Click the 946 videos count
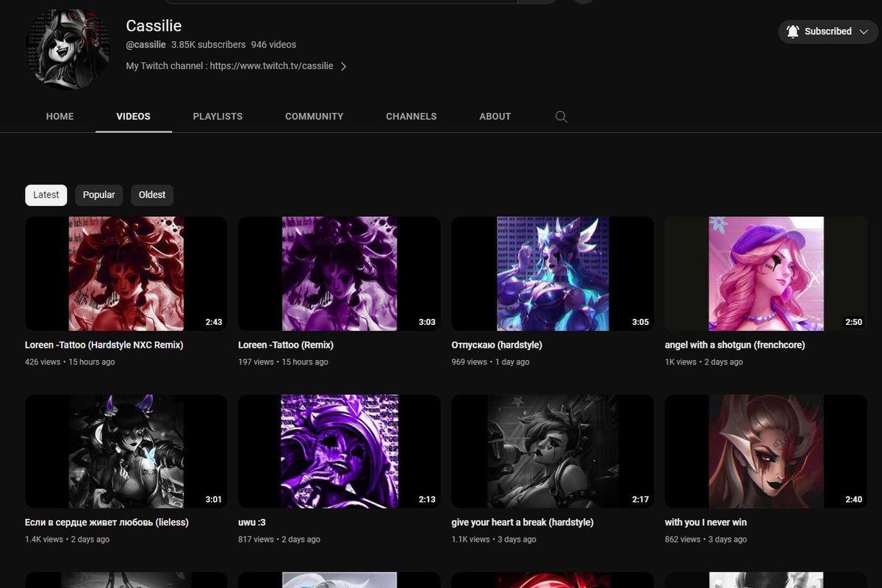 pos(273,45)
